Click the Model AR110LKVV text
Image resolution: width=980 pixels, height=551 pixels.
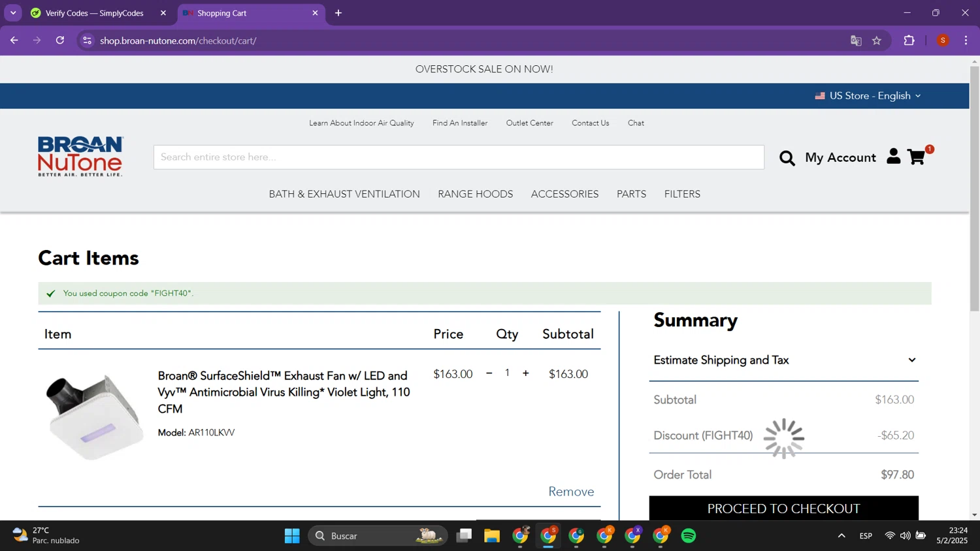tap(196, 432)
